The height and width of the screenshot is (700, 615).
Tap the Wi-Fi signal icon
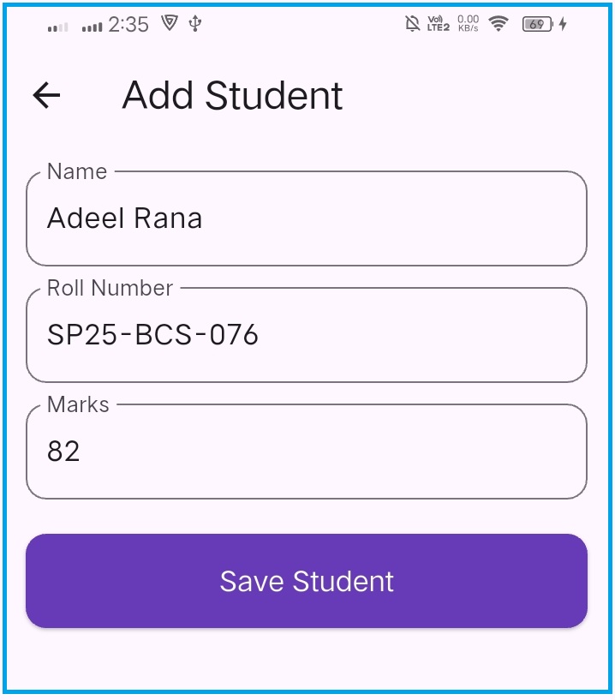point(499,24)
